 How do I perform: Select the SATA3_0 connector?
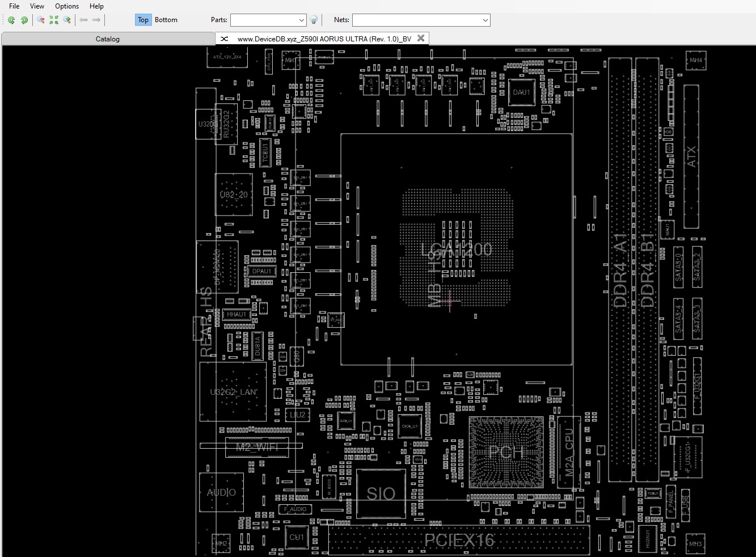click(678, 268)
